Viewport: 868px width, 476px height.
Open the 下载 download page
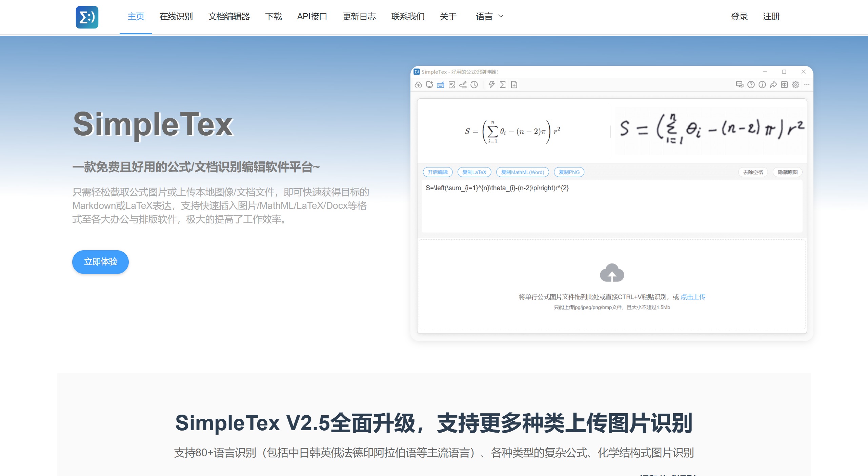(274, 17)
